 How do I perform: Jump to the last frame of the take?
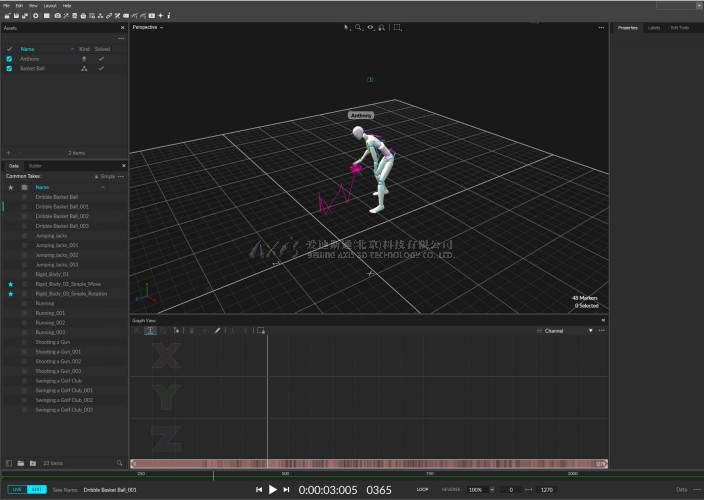(287, 489)
